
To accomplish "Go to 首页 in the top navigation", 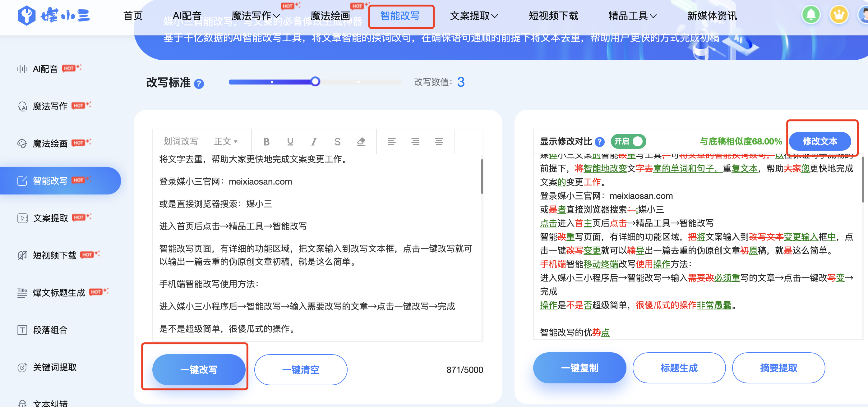I will 133,16.
